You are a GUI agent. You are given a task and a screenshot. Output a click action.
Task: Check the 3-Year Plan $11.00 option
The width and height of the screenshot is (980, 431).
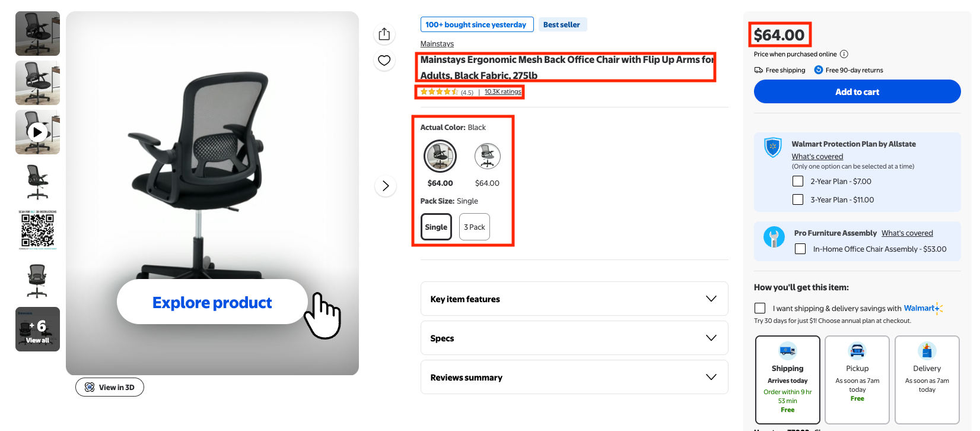pos(798,199)
